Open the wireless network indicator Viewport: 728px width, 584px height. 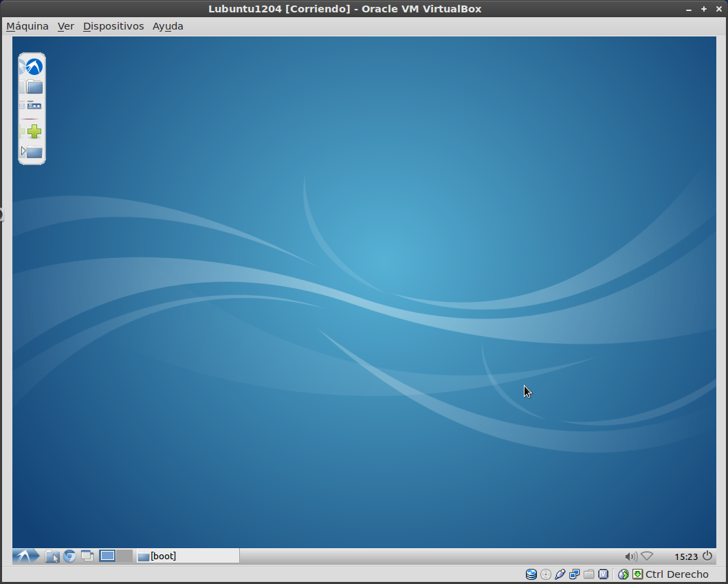point(647,556)
